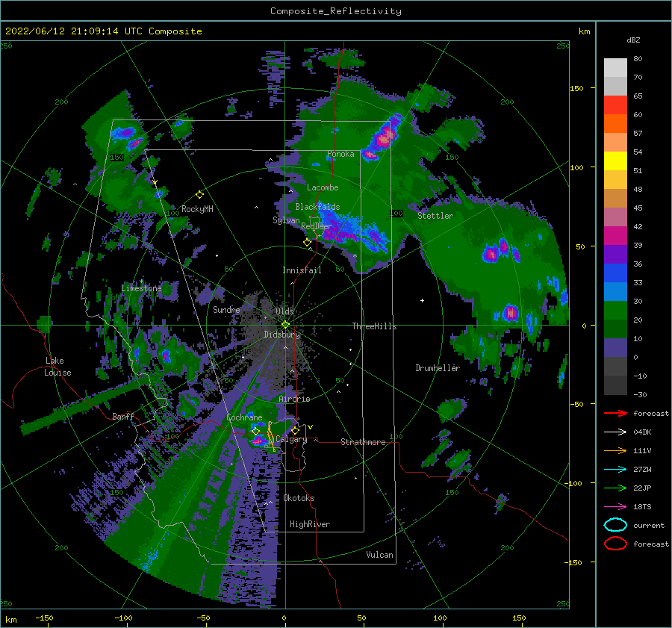Select the Vulcan label
672x628 pixels.
click(380, 555)
